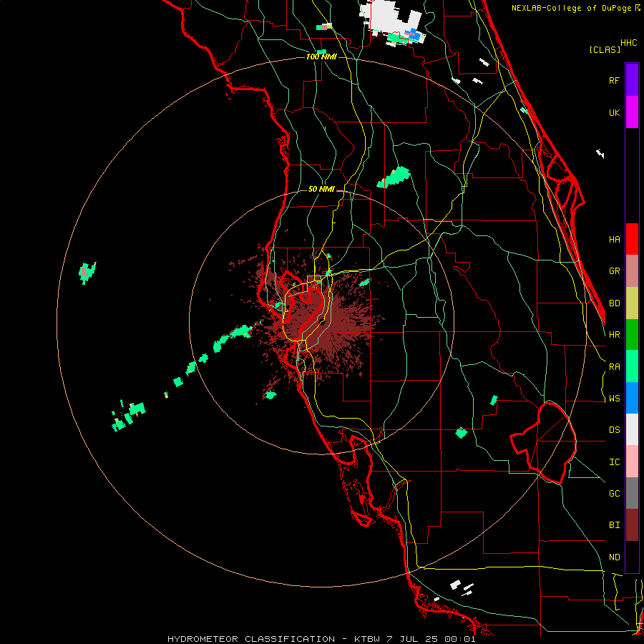Click the gray GC legend swatch
Viewport: 644px width, 644px height.
632,493
